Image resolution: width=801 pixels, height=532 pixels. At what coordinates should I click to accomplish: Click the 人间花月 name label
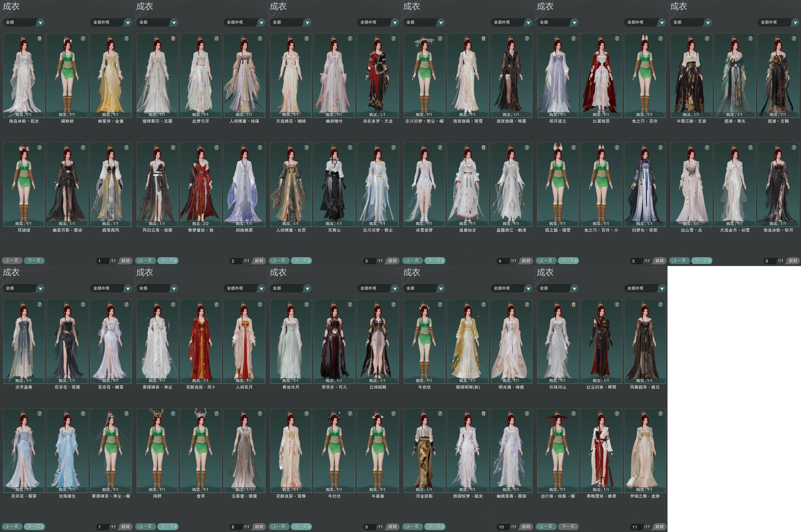click(244, 387)
